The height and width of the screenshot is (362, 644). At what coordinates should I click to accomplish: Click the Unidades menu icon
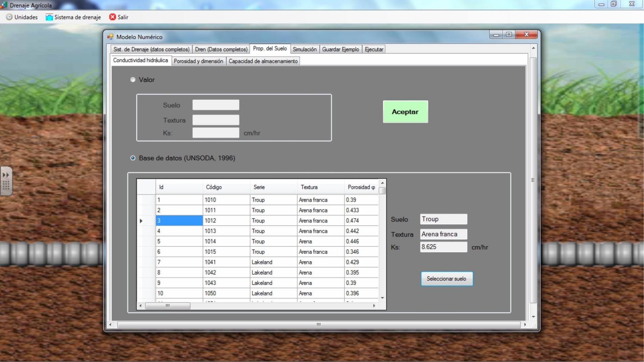click(9, 17)
